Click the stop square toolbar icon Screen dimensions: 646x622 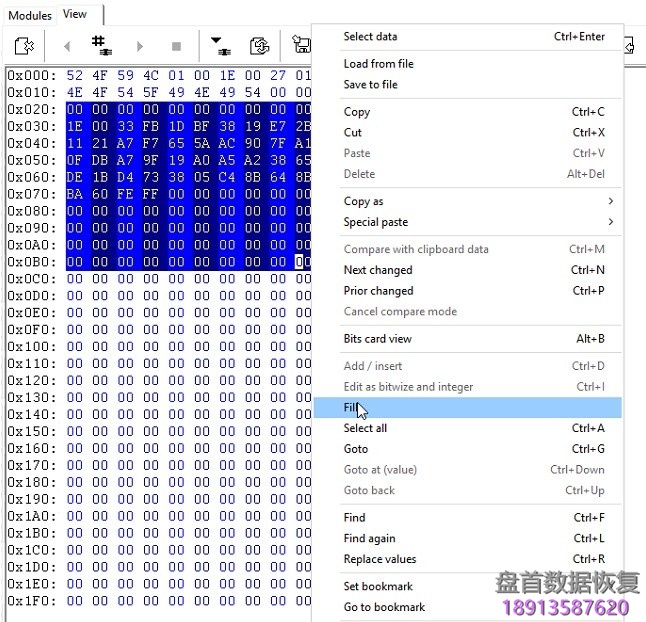(x=176, y=46)
